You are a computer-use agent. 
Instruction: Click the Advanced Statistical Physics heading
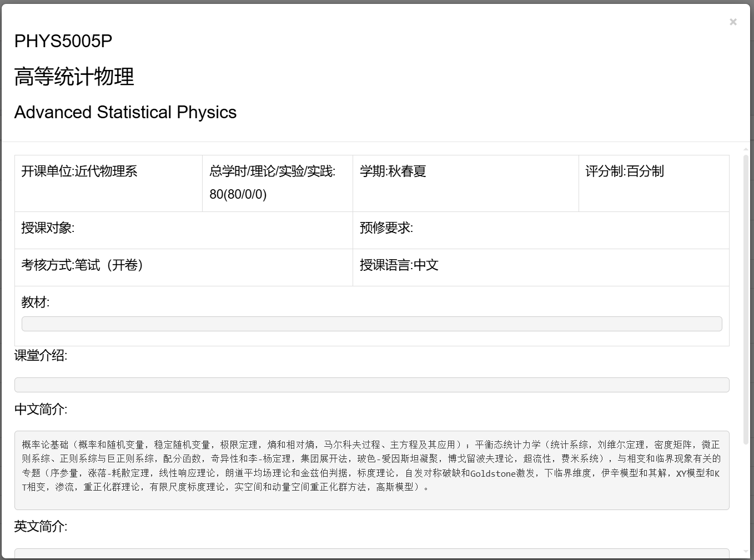(125, 112)
